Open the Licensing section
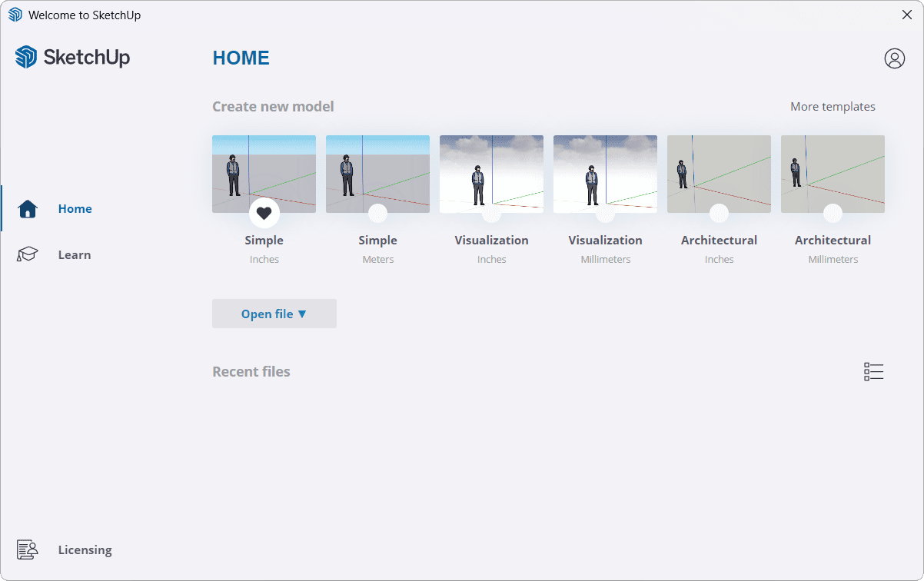The width and height of the screenshot is (924, 581). coord(85,550)
